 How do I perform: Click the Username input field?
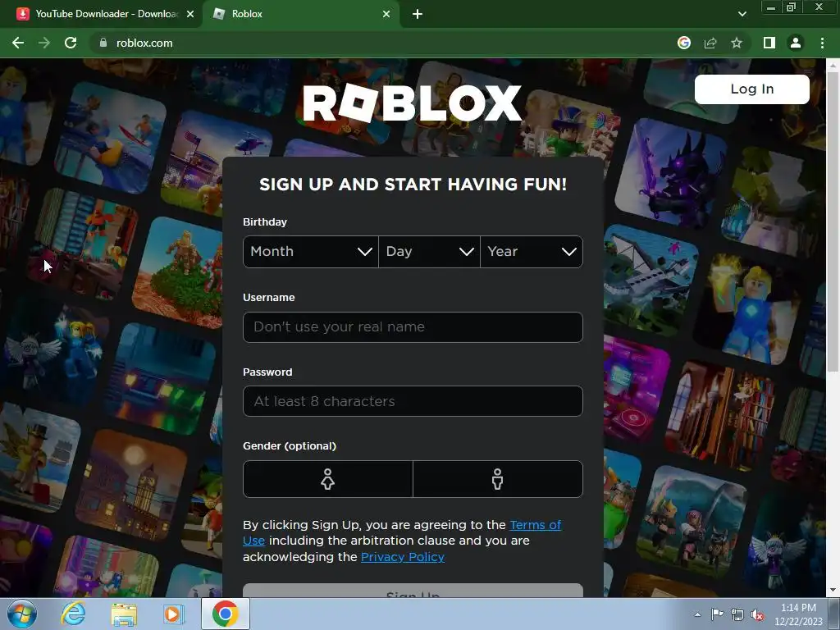[x=413, y=326]
